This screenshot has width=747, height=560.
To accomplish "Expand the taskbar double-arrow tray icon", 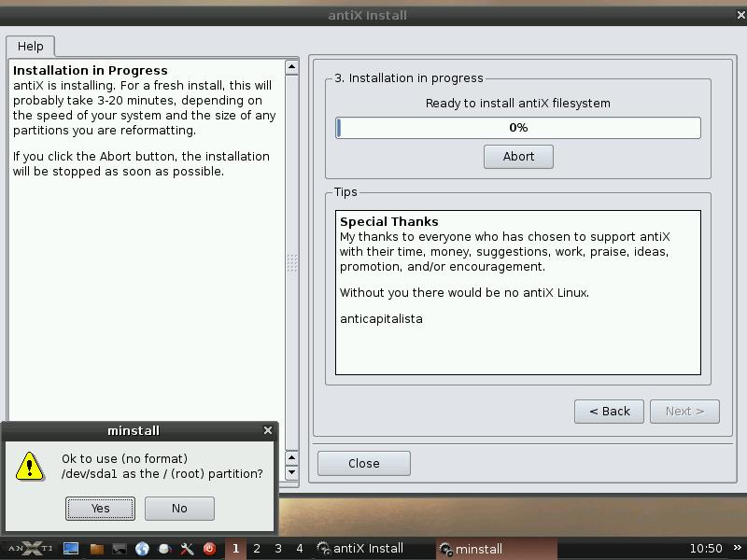I will coord(738,548).
